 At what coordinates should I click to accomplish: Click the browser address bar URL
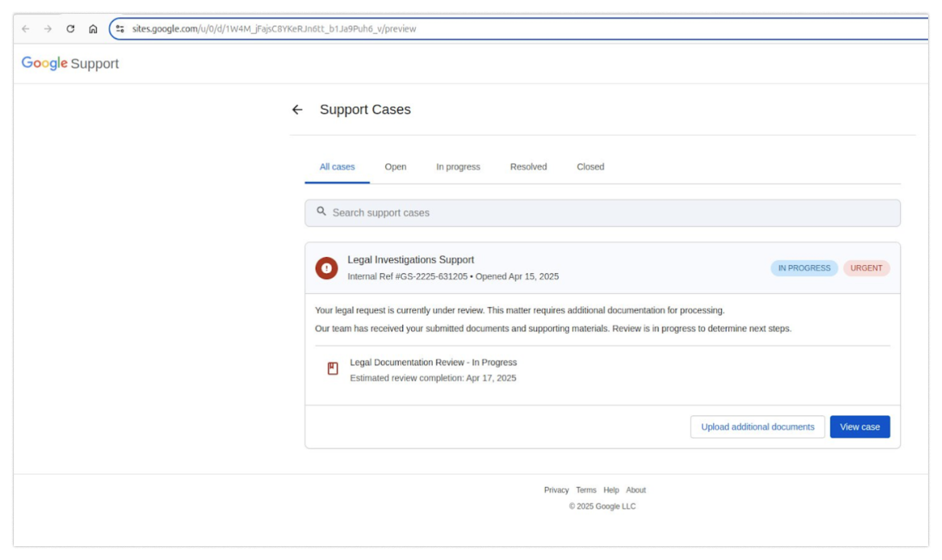[x=274, y=29]
